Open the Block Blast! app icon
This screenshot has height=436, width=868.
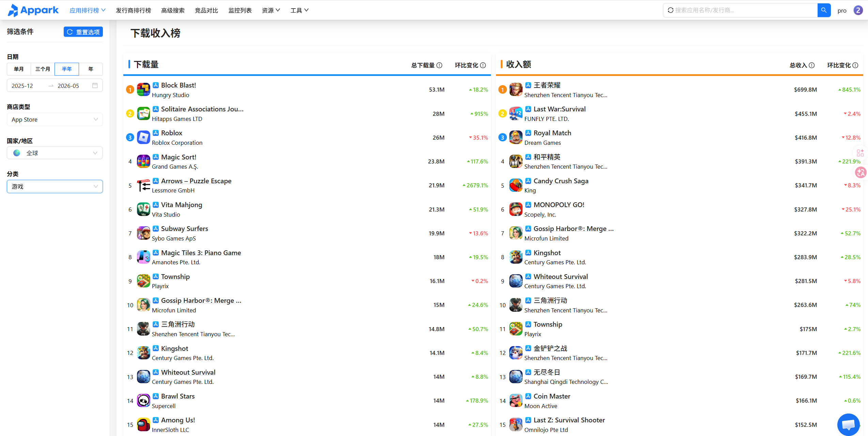[143, 90]
